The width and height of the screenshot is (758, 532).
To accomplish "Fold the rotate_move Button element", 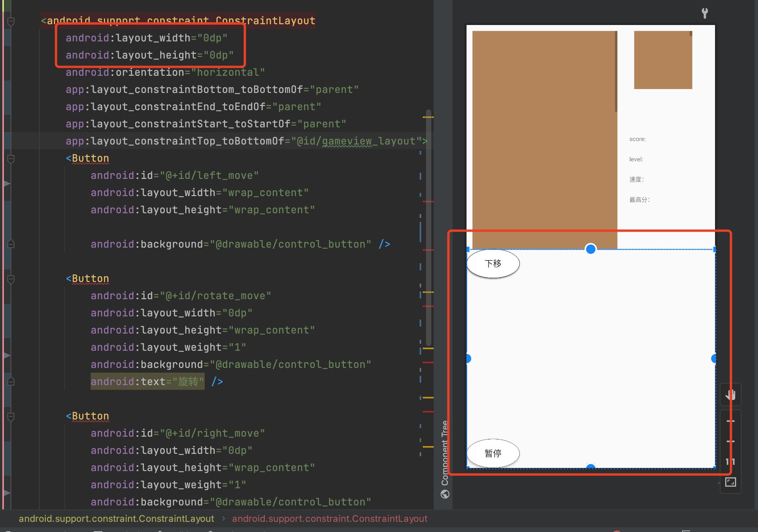I will [x=11, y=279].
